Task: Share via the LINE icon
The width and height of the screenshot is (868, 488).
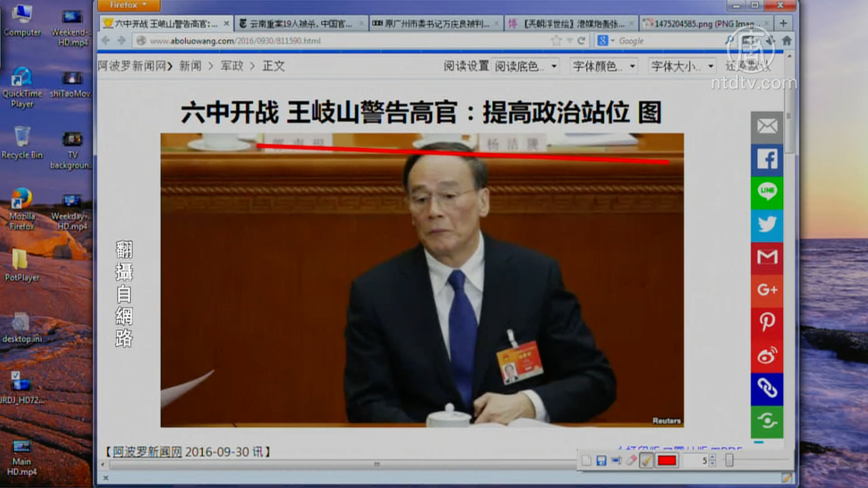Action: point(767,192)
